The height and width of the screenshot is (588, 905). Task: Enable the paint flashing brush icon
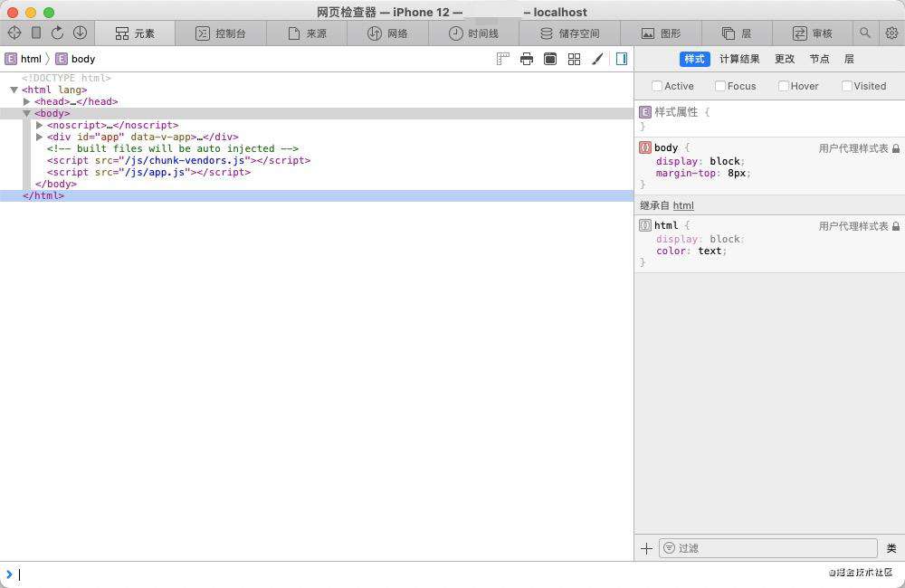click(597, 59)
